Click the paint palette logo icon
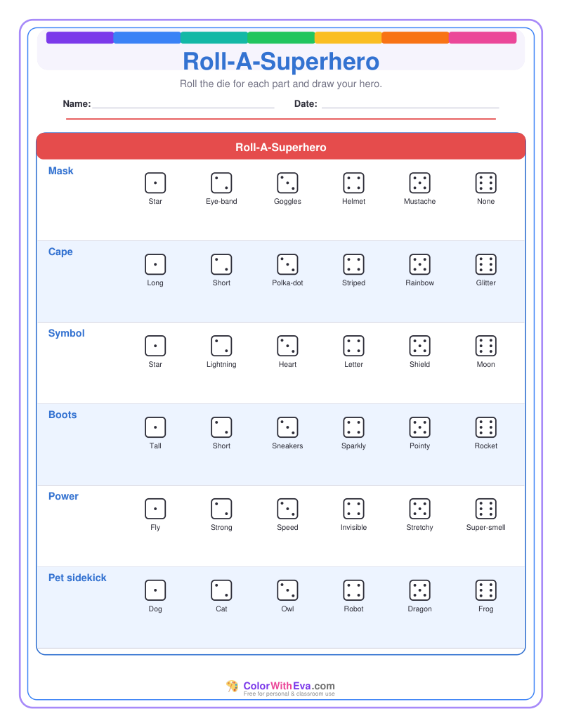Screen dimensions: 562x728 coord(232,687)
